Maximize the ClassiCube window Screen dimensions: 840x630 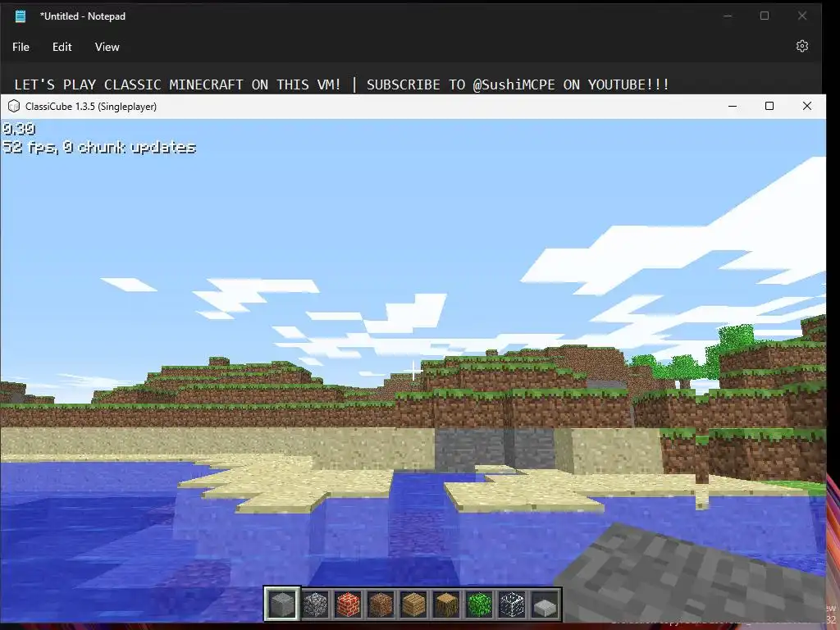(x=769, y=106)
